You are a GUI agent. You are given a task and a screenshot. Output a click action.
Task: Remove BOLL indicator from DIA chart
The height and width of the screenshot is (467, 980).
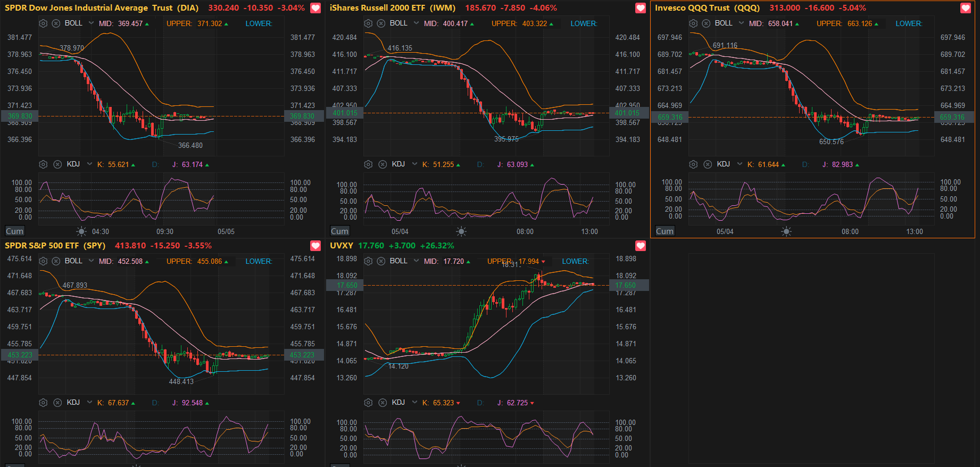[56, 23]
